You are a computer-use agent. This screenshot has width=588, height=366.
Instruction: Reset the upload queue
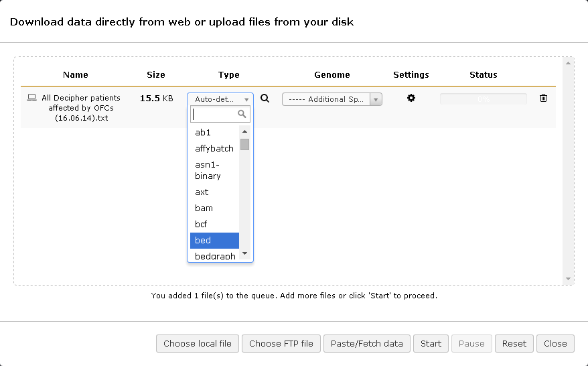(514, 344)
